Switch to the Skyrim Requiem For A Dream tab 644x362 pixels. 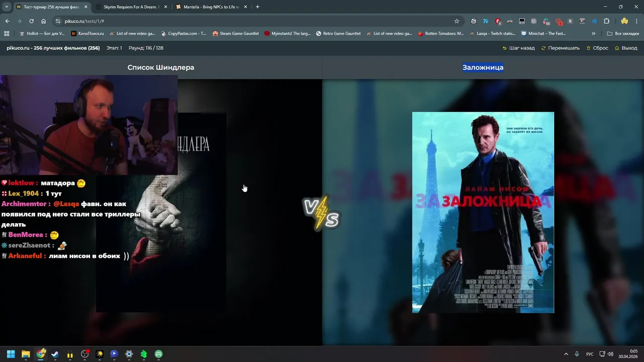[x=132, y=7]
